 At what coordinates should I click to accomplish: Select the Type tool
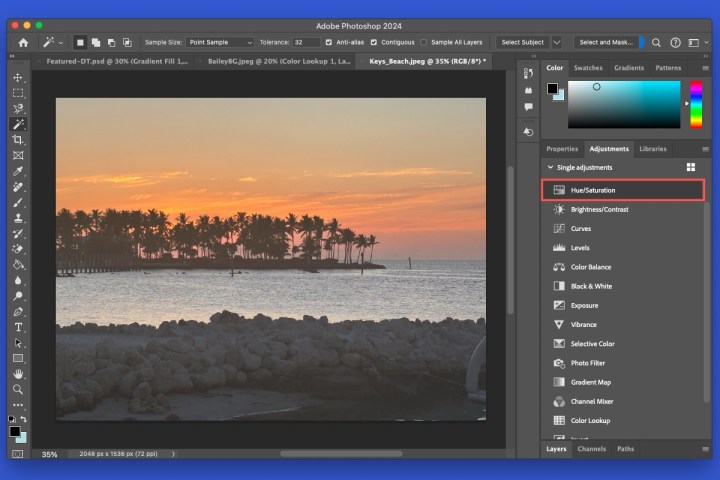18,327
